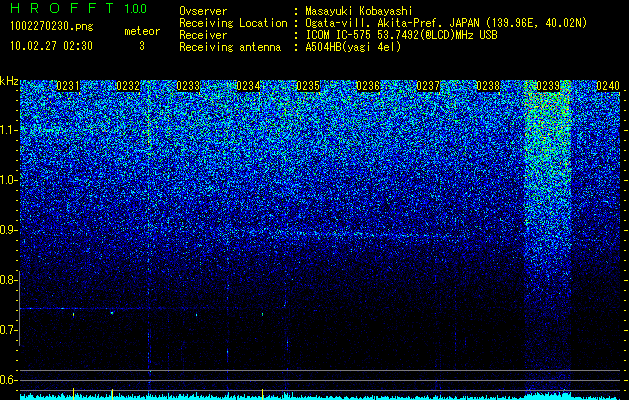
Task: Click the 0239 time marker
Action: pos(548,86)
